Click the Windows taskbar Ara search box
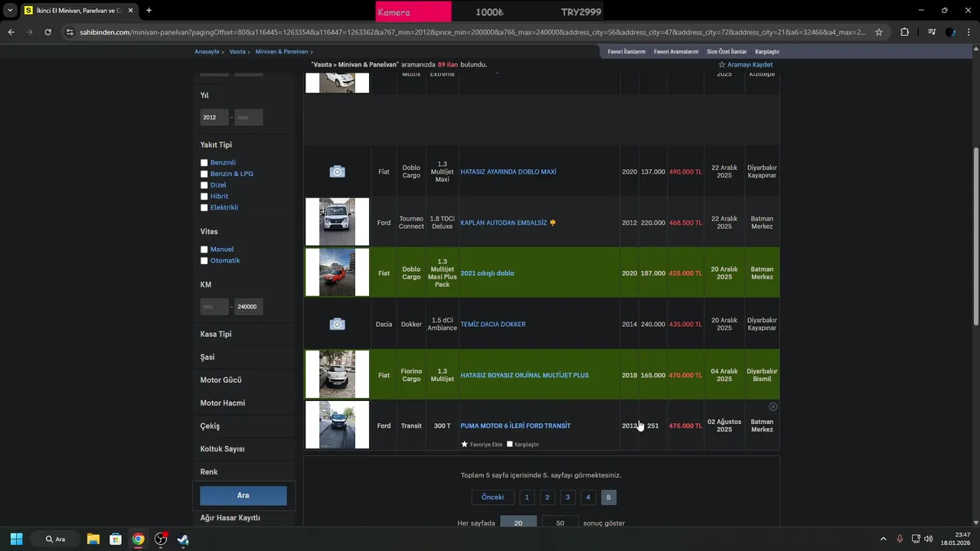Screen dimensions: 980x551 pyautogui.click(x=55, y=539)
